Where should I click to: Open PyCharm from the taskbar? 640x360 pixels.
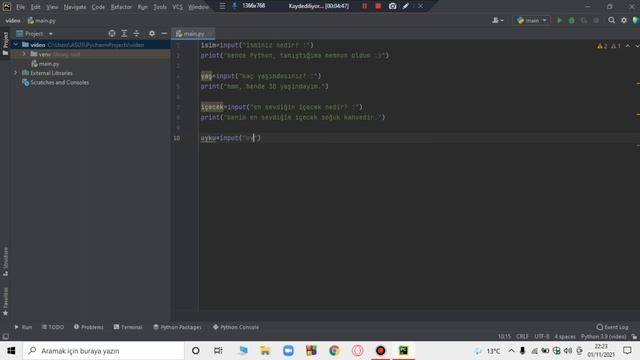click(403, 351)
